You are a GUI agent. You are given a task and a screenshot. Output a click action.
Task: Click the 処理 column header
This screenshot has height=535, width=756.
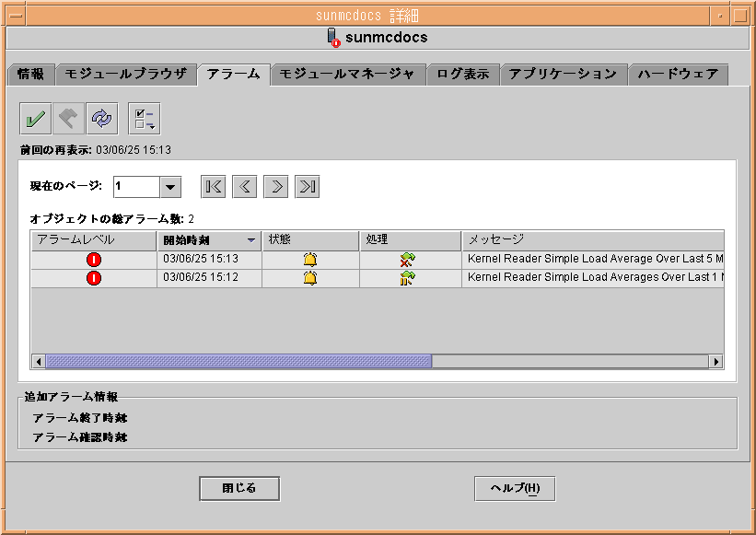click(411, 240)
